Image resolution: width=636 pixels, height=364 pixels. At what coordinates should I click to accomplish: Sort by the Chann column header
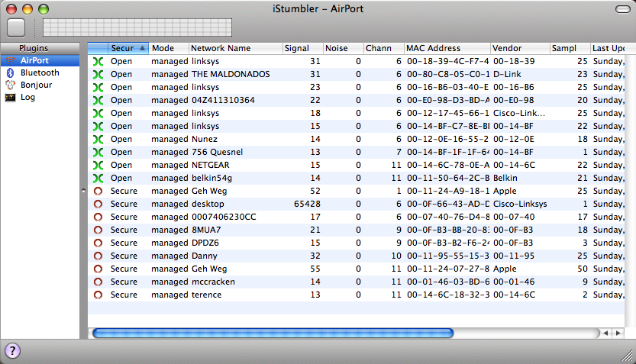[383, 48]
